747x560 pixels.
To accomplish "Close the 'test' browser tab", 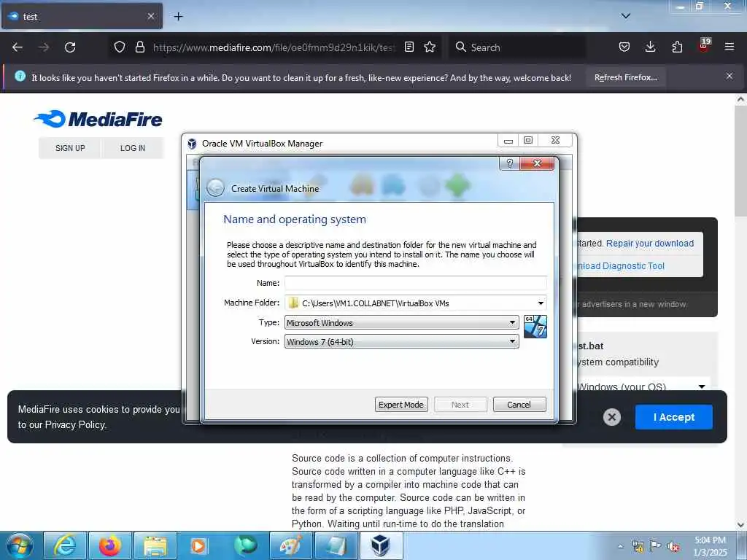I will (x=151, y=16).
